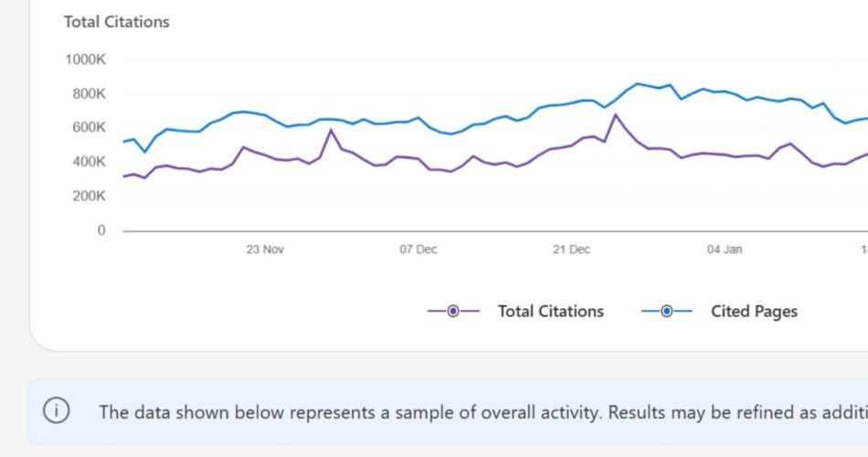Click the 600K value on the vertical axis
868x457 pixels.
pyautogui.click(x=89, y=128)
